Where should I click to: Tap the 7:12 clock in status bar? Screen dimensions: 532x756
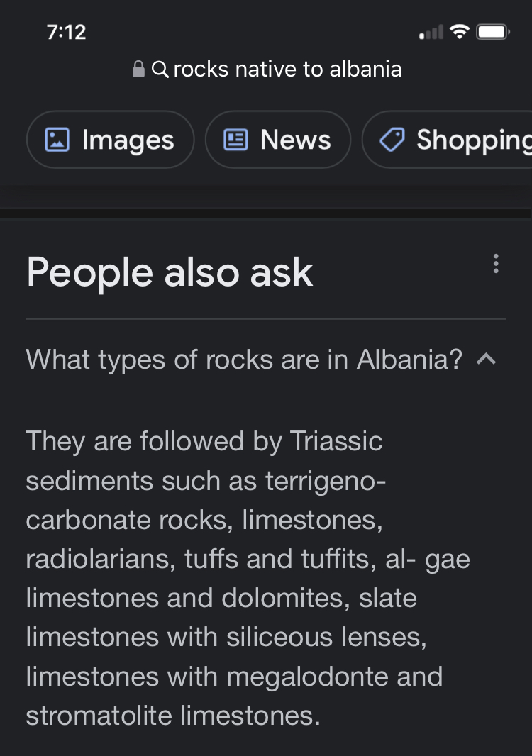click(65, 32)
